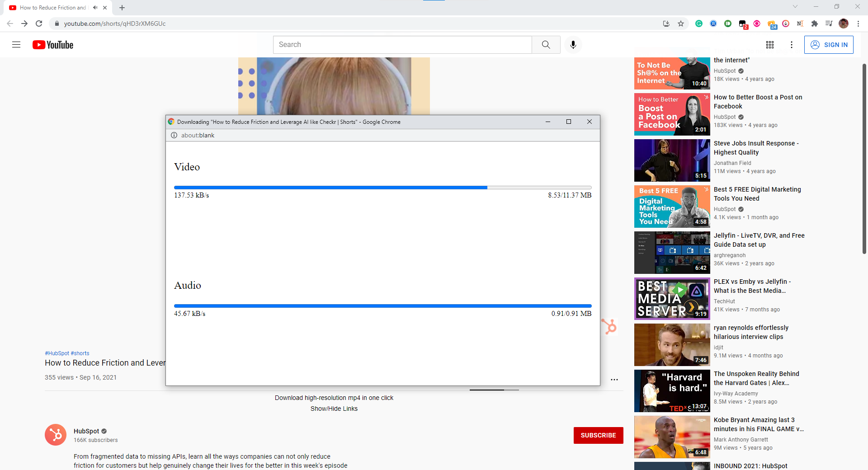Click the video title 'How to Reduce Friction'

pyautogui.click(x=105, y=363)
